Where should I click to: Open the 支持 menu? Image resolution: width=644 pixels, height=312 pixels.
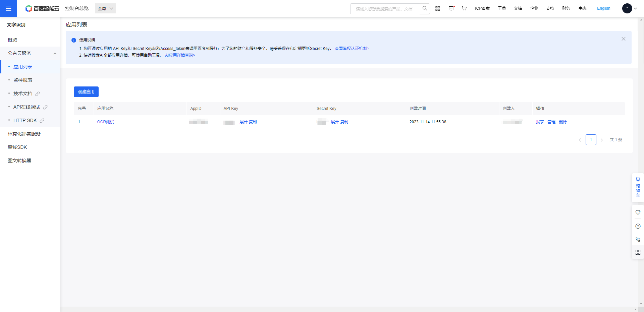pos(550,8)
